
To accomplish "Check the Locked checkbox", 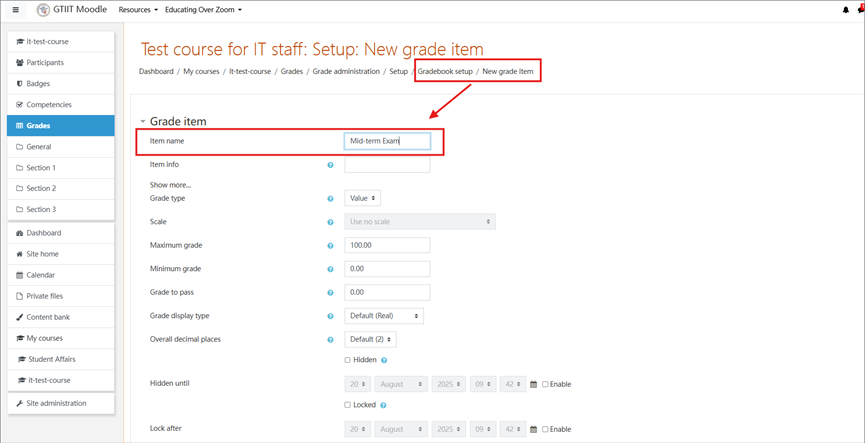I will click(x=348, y=405).
